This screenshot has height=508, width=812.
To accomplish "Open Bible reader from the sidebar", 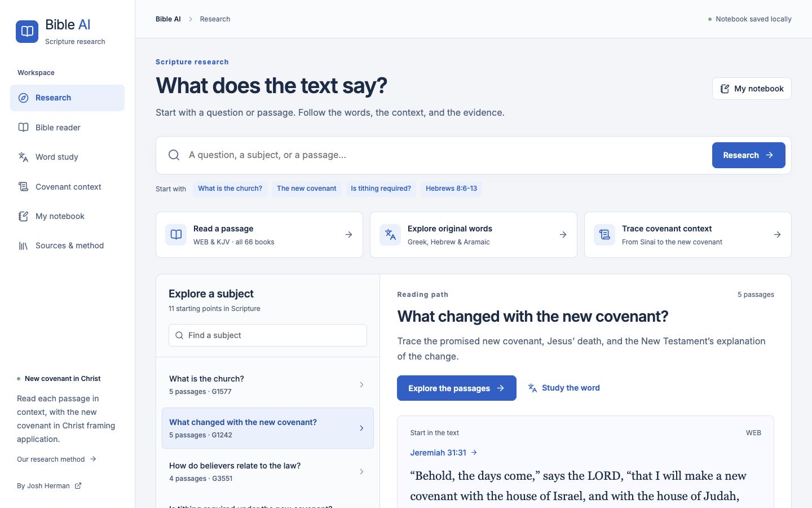I will [x=67, y=128].
